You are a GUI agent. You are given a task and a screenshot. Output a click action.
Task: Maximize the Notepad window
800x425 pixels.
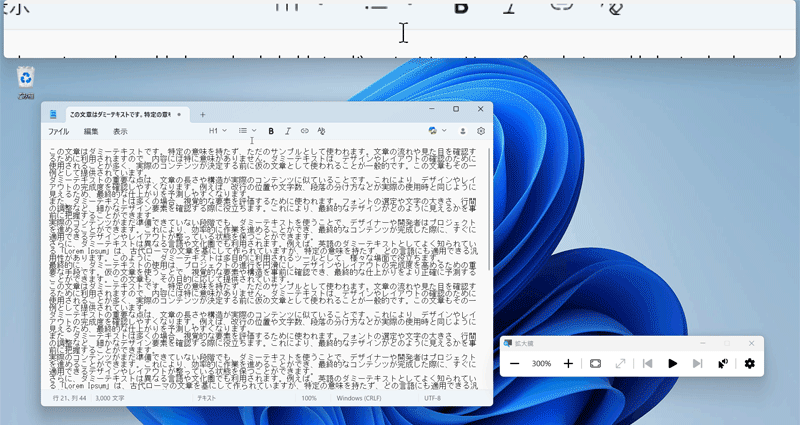coord(456,109)
